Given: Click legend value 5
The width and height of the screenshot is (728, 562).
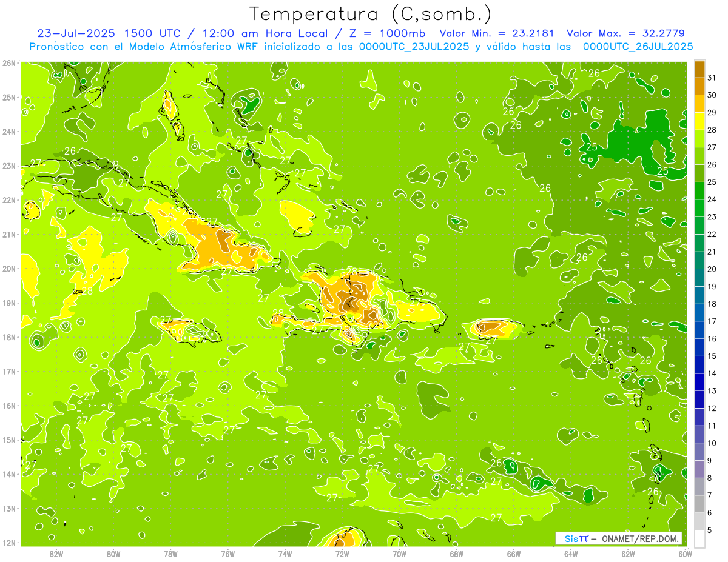Looking at the screenshot, I should (710, 530).
